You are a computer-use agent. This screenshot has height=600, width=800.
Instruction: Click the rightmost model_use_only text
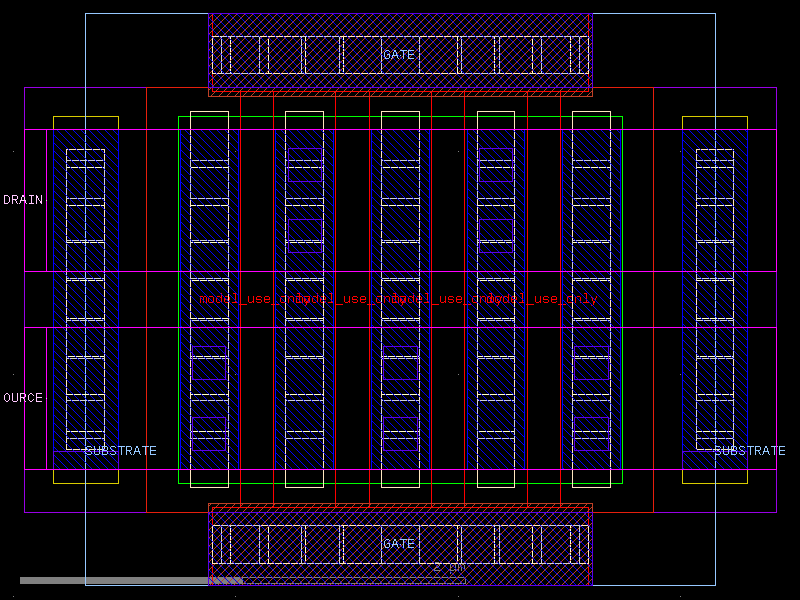tap(545, 297)
